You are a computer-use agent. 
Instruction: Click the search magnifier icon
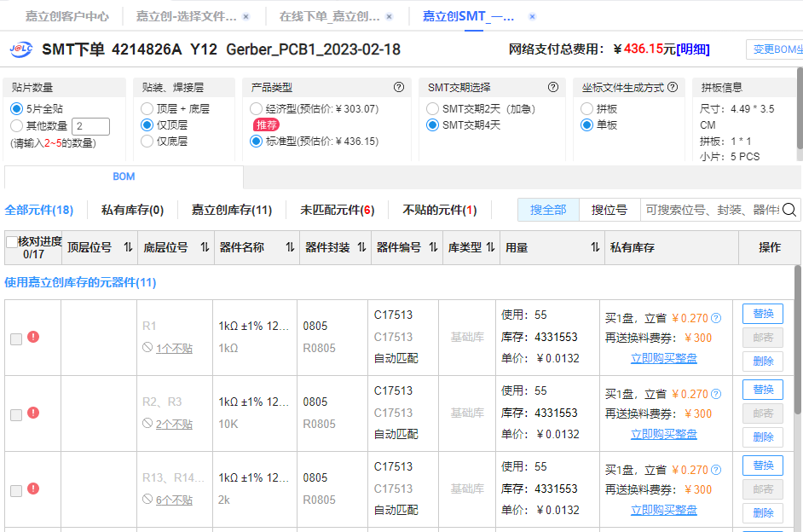pos(789,210)
